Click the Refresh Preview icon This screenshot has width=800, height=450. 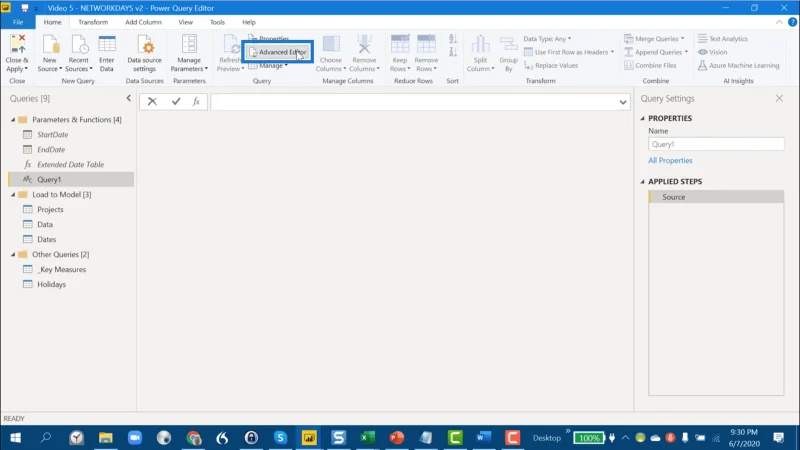pos(230,44)
